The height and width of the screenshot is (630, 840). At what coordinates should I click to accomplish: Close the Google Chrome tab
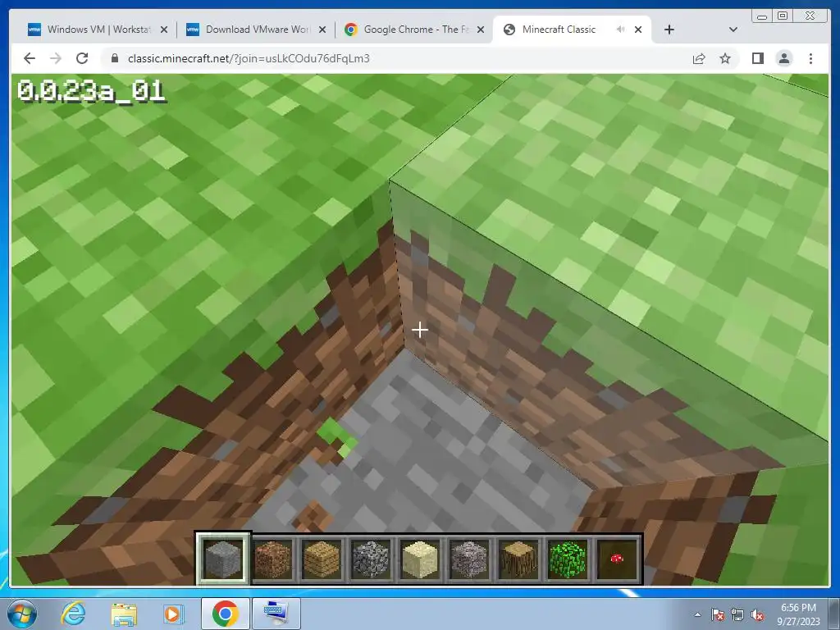(481, 30)
